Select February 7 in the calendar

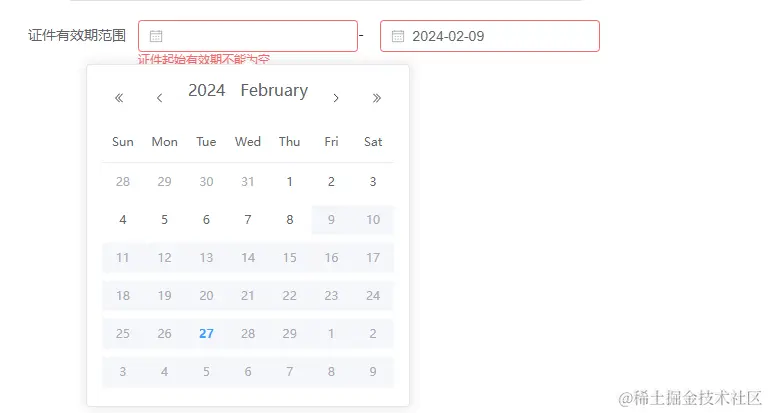click(x=248, y=220)
